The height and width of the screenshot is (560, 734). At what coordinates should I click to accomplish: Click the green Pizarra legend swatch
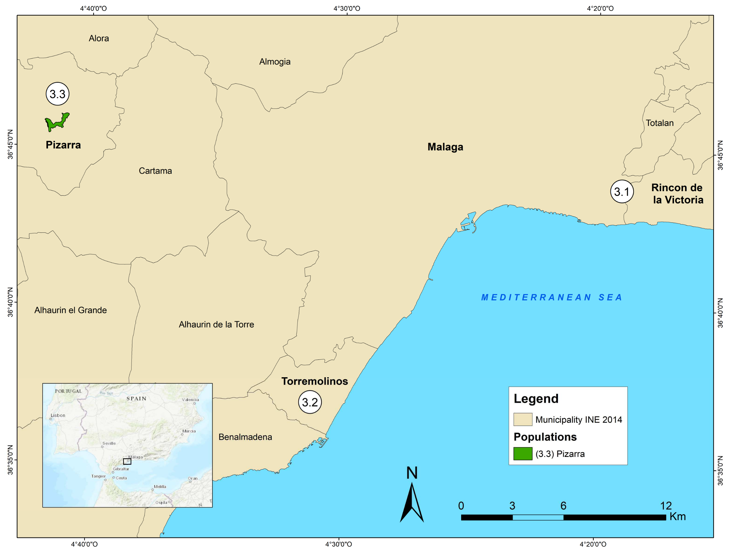click(523, 454)
